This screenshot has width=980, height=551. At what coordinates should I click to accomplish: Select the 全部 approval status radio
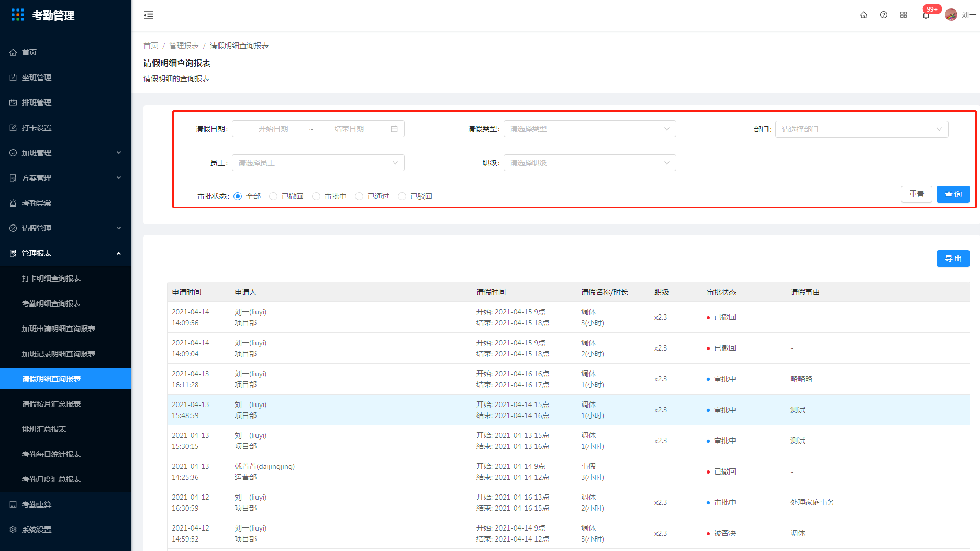point(238,196)
